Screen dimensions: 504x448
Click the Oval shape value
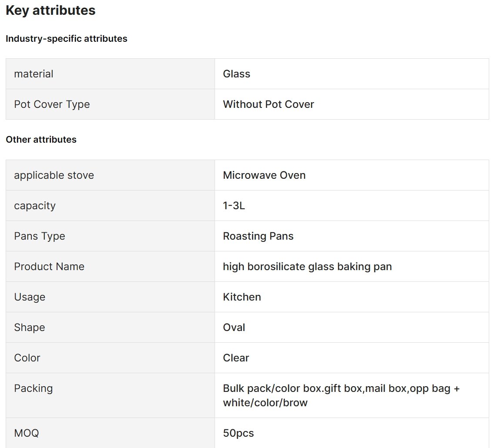pos(234,328)
